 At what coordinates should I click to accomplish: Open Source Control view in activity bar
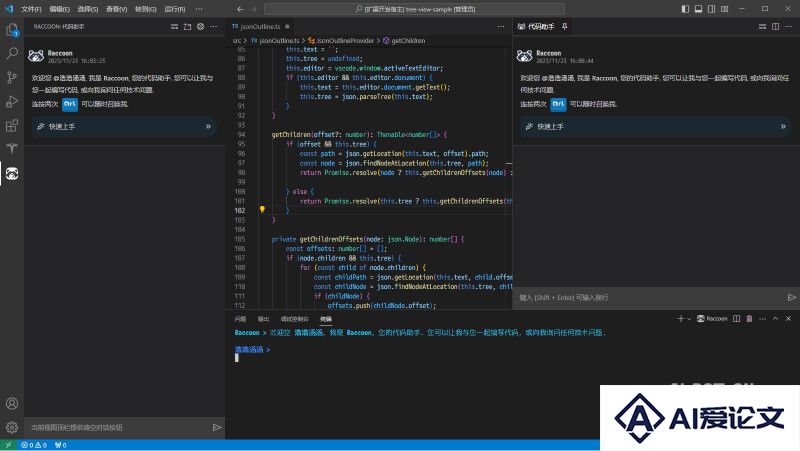12,77
